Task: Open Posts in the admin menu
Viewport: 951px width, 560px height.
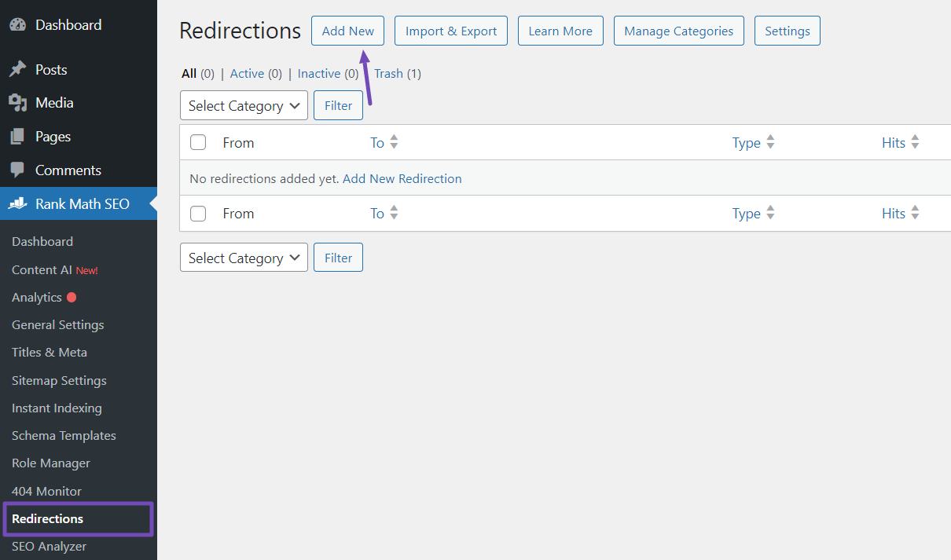Action: pyautogui.click(x=51, y=70)
